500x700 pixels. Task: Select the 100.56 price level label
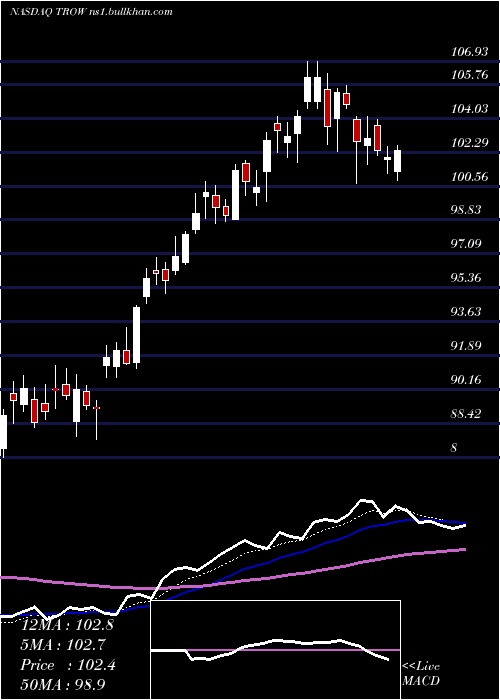[470, 177]
